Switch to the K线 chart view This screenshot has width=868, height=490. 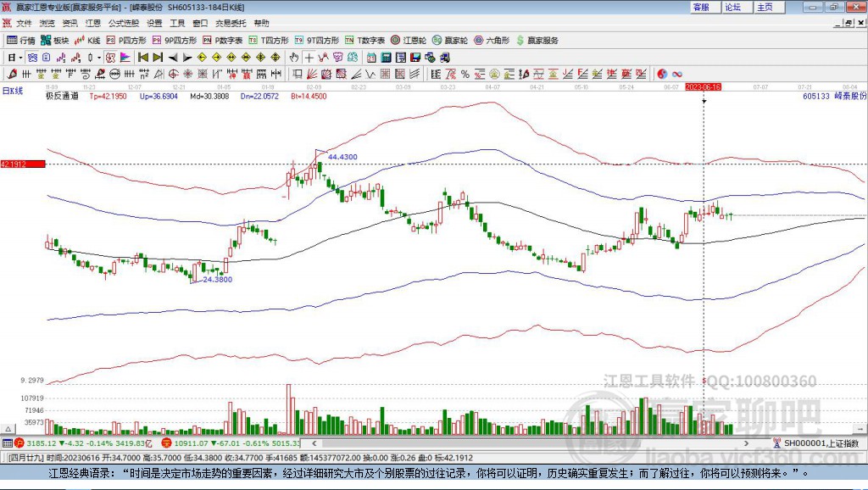tap(87, 41)
